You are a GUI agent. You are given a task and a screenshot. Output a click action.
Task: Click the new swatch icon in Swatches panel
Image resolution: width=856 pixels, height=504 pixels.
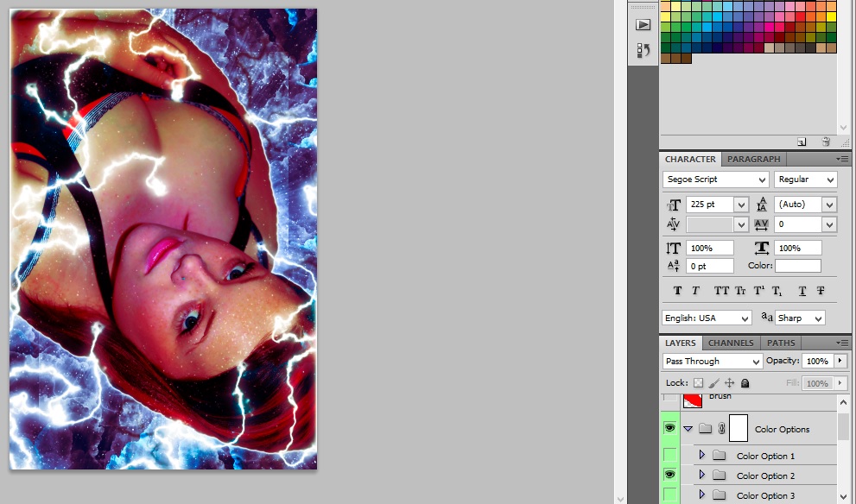[x=802, y=142]
